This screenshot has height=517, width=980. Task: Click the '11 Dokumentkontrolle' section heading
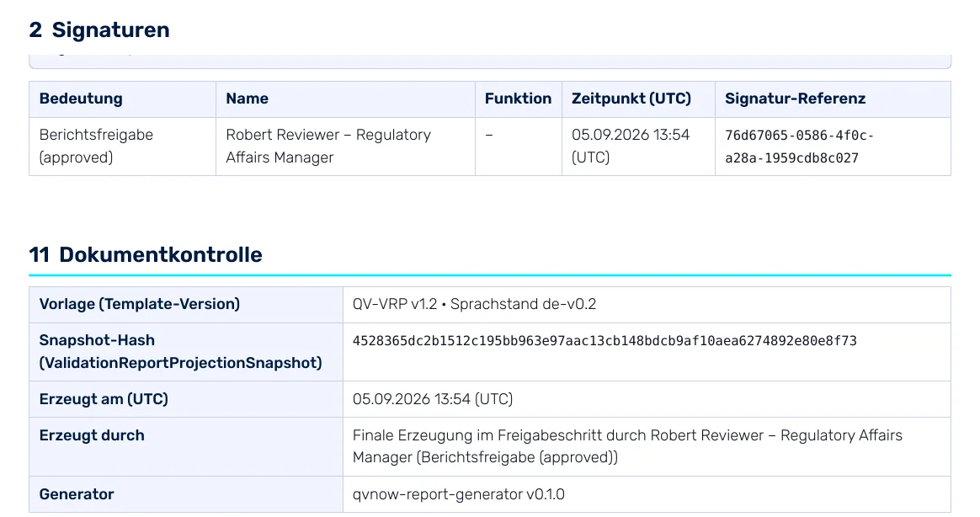point(146,255)
